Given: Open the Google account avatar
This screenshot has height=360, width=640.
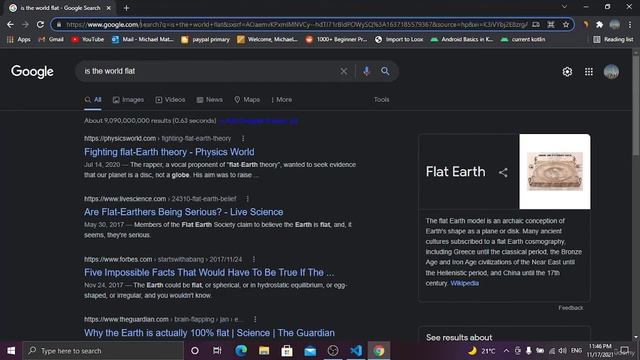Looking at the screenshot, I should click(611, 72).
